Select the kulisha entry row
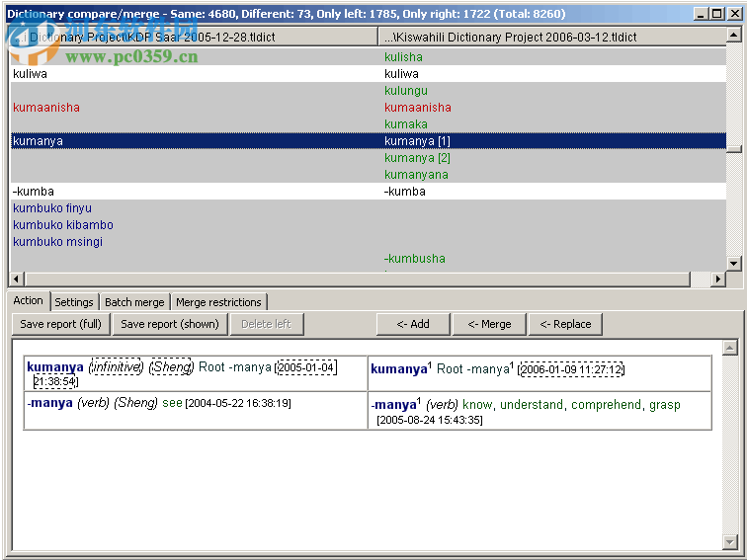Screen dimensions: 747x560 coord(403,56)
